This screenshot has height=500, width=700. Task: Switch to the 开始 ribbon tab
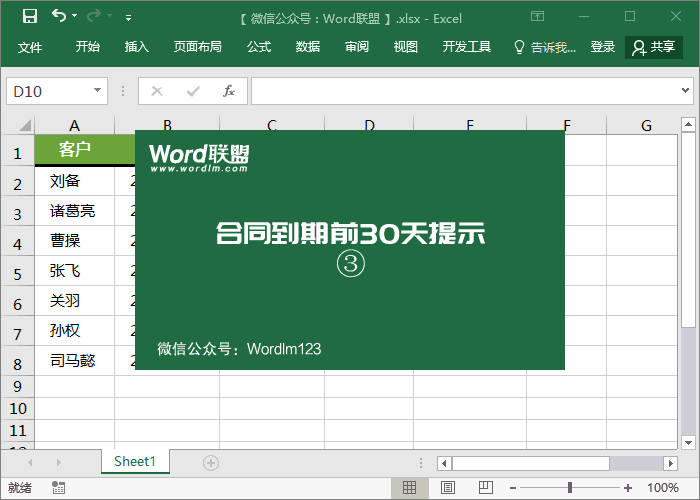click(88, 46)
